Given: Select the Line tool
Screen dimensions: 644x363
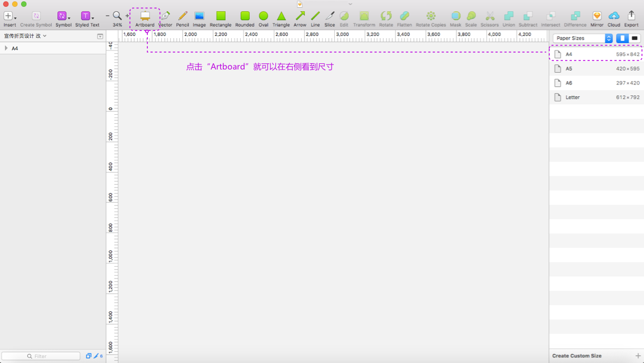Looking at the screenshot, I should pyautogui.click(x=315, y=18).
